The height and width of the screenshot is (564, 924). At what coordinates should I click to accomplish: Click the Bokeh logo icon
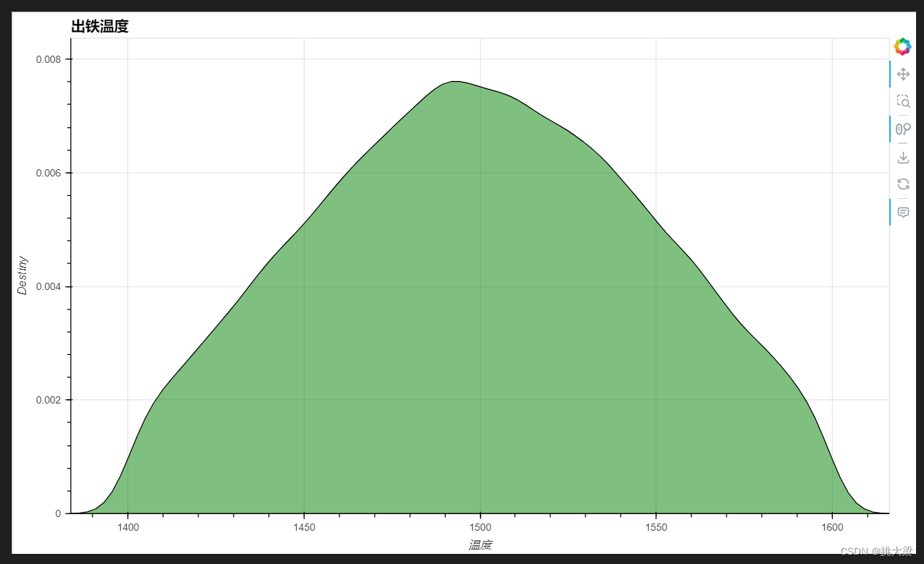coord(902,46)
